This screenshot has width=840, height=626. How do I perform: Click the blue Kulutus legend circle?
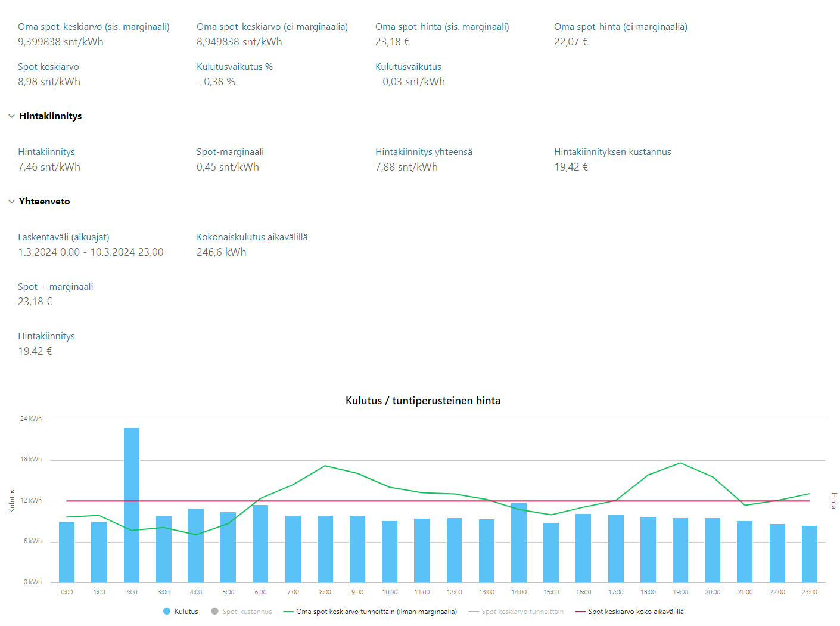coord(167,612)
